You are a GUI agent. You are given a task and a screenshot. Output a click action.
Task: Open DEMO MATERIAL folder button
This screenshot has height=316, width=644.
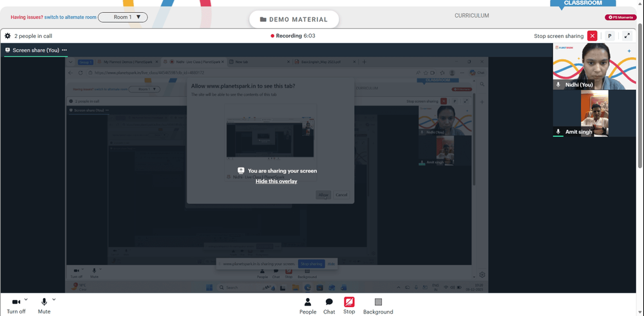[x=294, y=19]
